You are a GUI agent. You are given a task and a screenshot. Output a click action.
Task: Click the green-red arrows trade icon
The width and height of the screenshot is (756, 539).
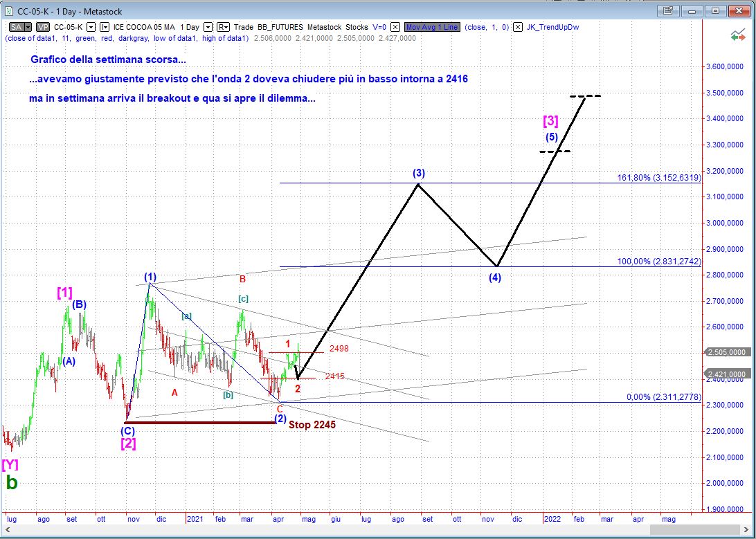coord(738,35)
